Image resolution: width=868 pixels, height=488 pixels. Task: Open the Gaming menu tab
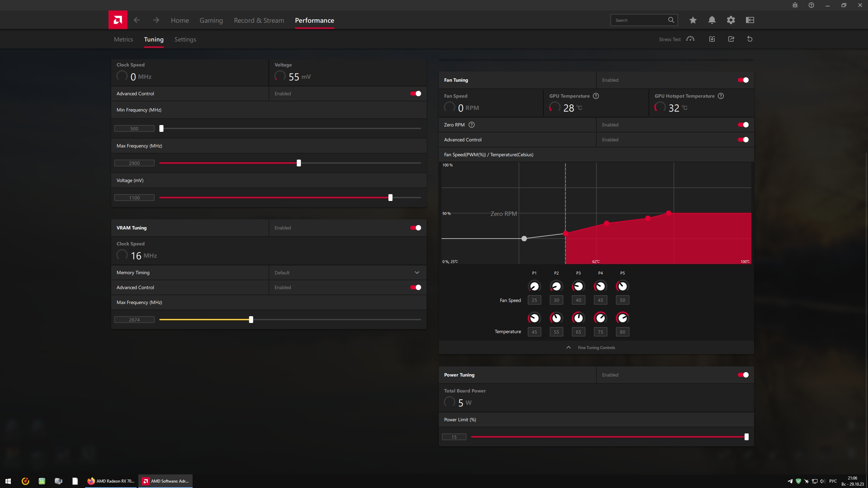pos(211,20)
